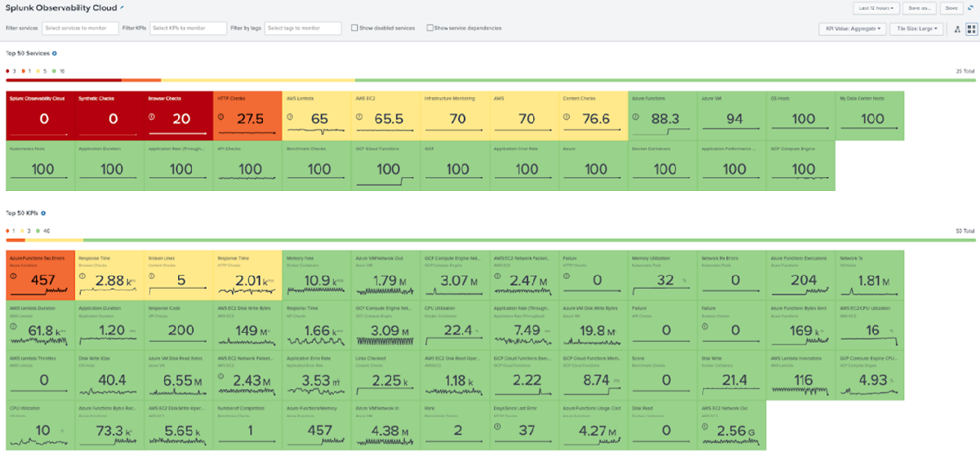Image resolution: width=980 pixels, height=452 pixels.
Task: Click the alert icon on Browser Checks tile
Action: click(x=153, y=117)
